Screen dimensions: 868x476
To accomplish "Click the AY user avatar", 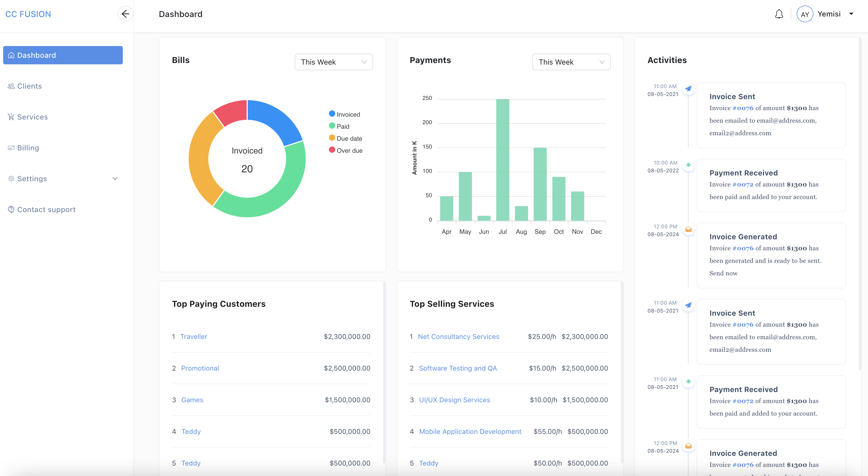I will coord(805,14).
